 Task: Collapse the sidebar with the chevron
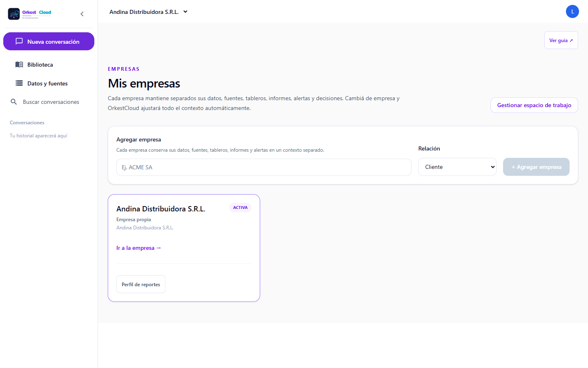coord(82,14)
